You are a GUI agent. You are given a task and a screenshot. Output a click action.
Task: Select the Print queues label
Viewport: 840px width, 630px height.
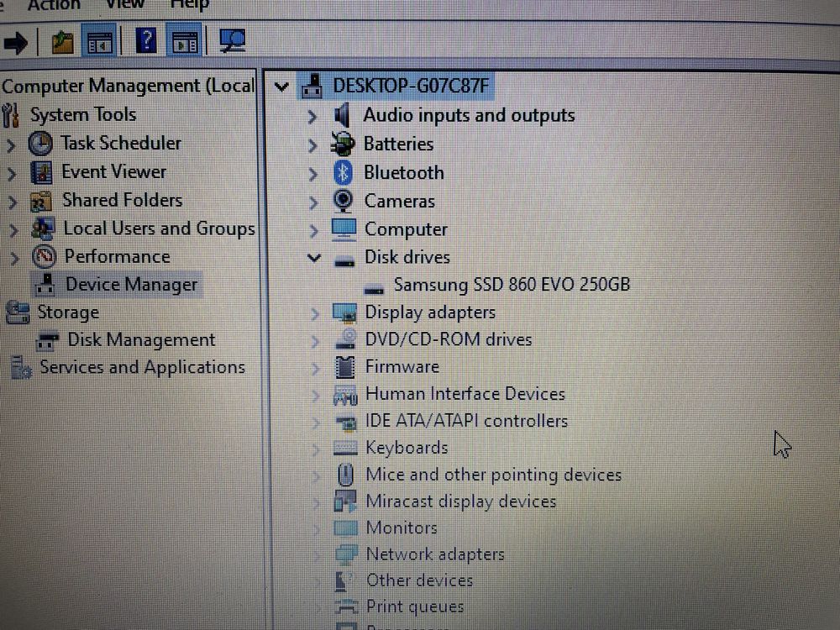click(x=415, y=606)
